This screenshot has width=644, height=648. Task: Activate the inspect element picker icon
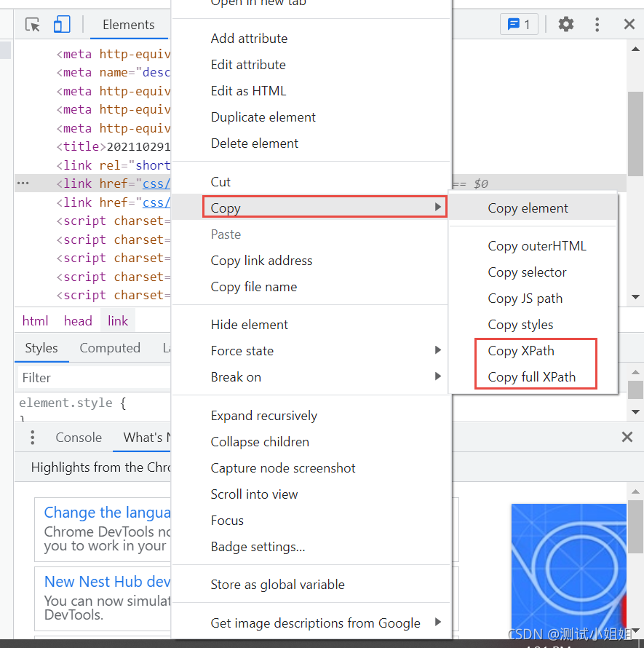coord(33,24)
